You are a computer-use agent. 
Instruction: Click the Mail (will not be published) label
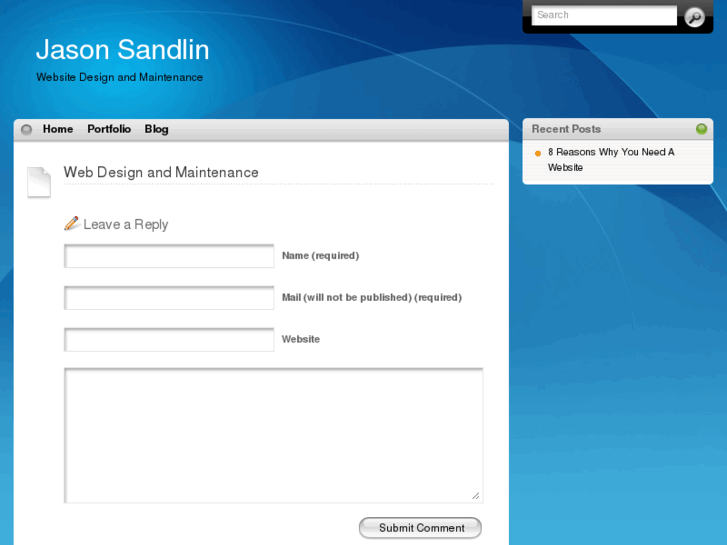coord(372,297)
